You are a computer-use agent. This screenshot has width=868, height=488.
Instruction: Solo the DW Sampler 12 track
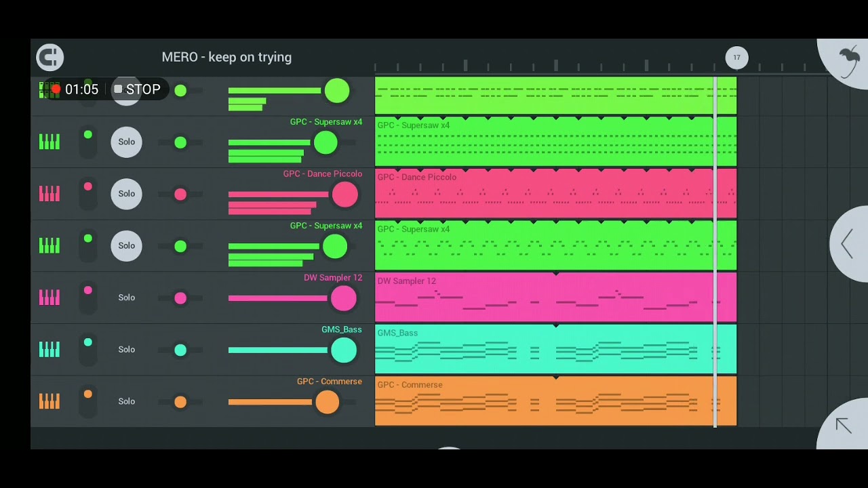coord(127,298)
